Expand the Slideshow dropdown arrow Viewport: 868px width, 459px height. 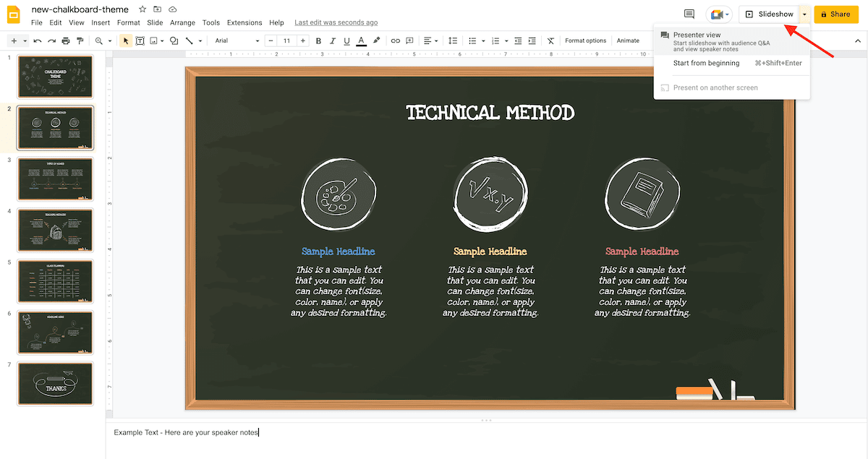tap(804, 14)
